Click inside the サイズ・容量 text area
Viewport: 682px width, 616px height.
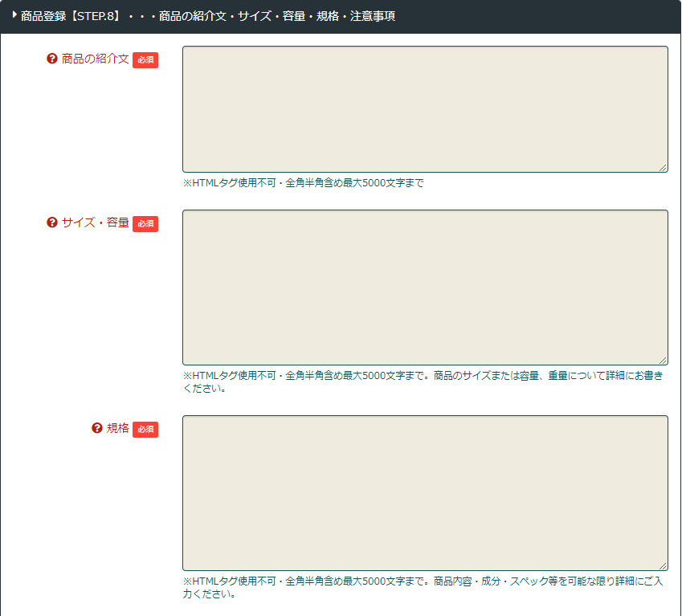425,288
